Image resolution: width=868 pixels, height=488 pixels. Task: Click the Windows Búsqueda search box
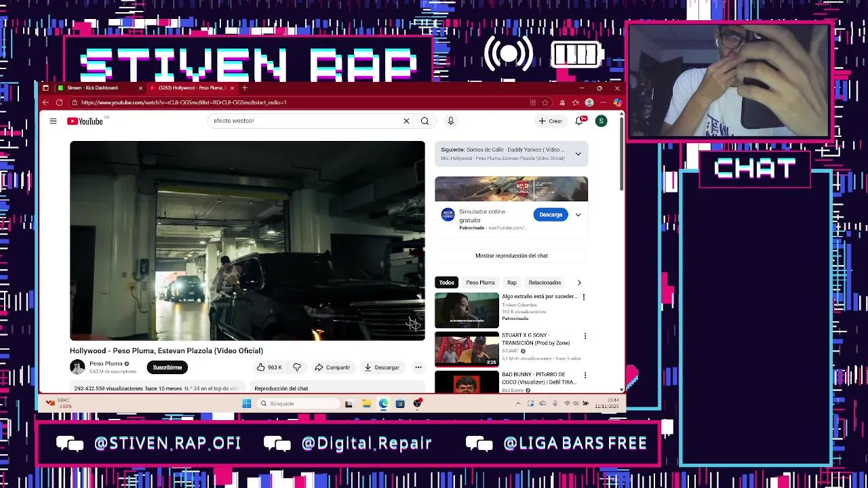tap(298, 403)
